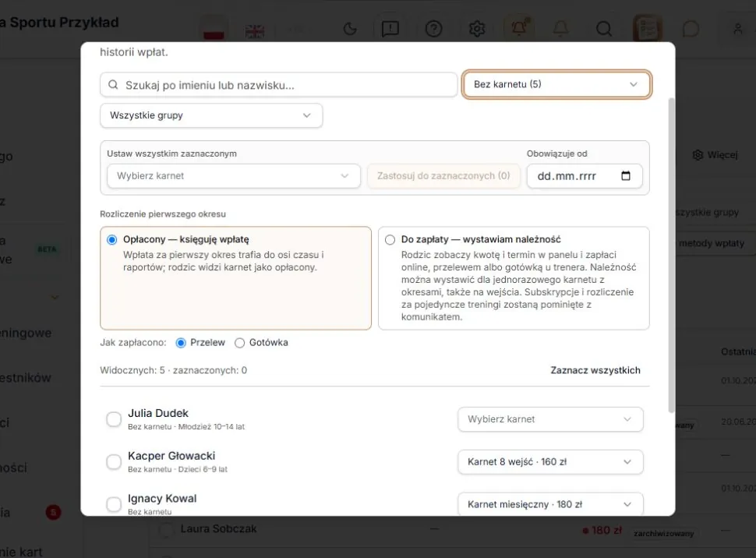Viewport: 756px width, 558px height.
Task: Click the search magnifier in the top bar
Action: [604, 29]
